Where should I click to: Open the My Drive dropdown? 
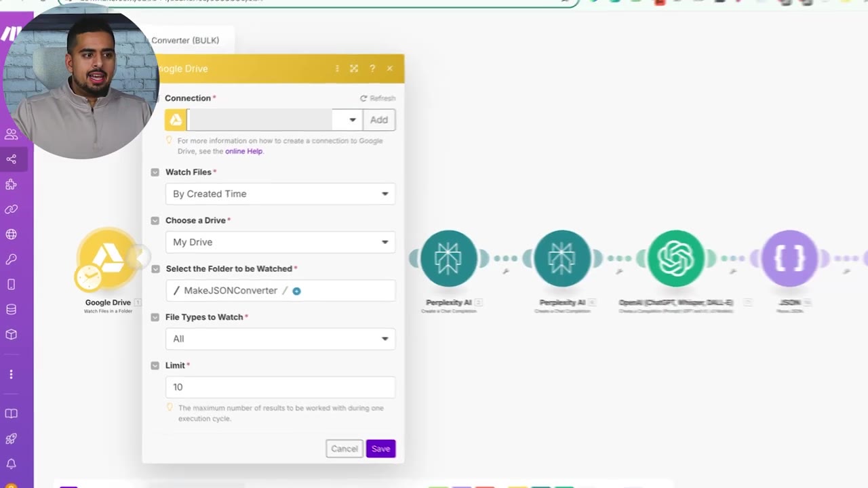click(x=280, y=242)
